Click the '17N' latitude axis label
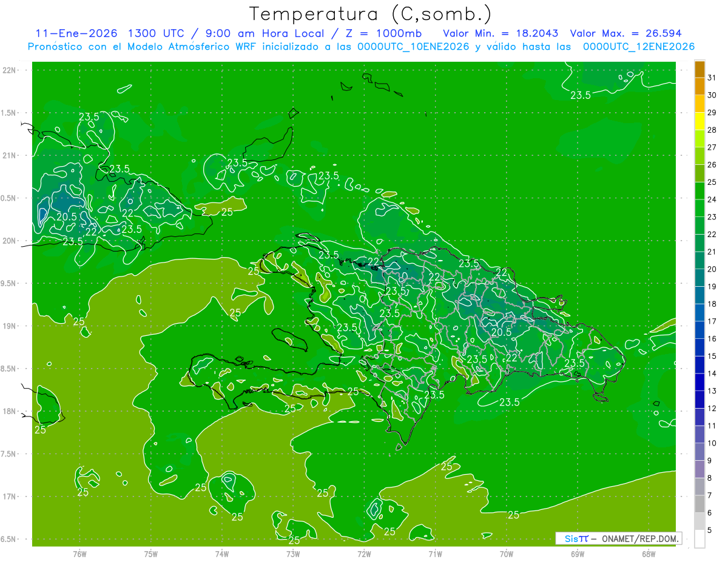Image resolution: width=728 pixels, height=562 pixels. (x=10, y=497)
